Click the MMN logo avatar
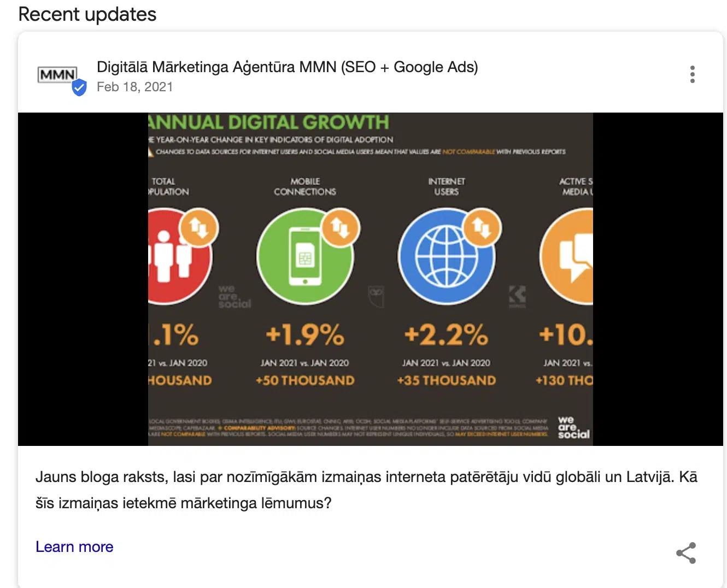 click(x=57, y=75)
